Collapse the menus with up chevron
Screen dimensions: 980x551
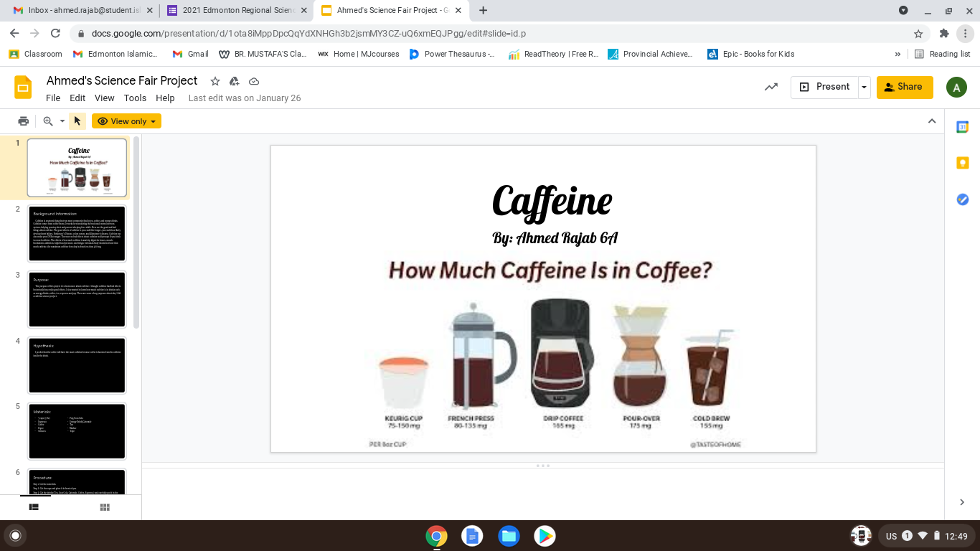[x=932, y=121]
